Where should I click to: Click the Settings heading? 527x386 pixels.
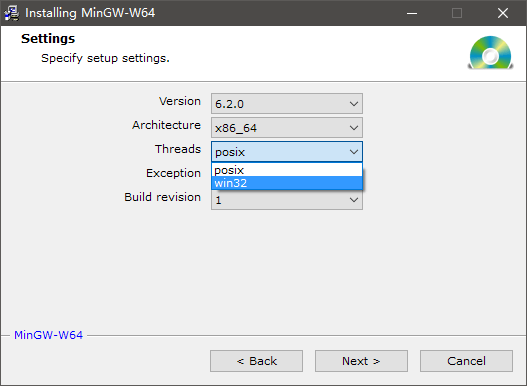48,39
